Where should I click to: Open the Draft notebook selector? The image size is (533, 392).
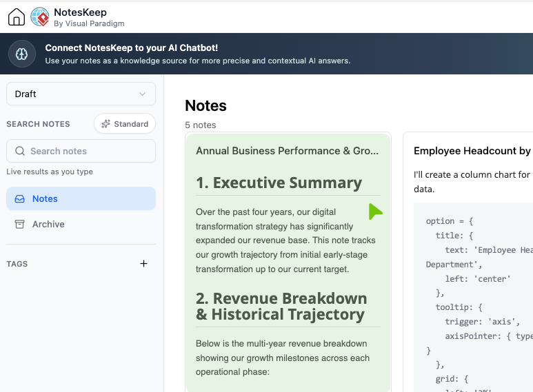(x=81, y=94)
